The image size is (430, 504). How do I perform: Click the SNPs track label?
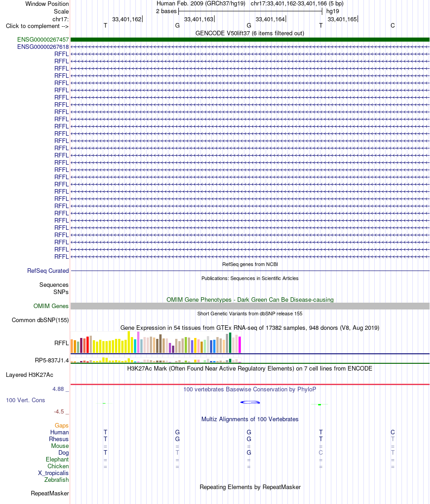(x=61, y=292)
